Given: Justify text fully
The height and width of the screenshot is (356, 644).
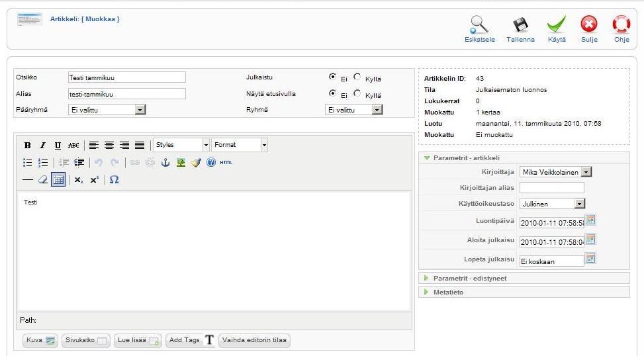Looking at the screenshot, I should tap(140, 145).
